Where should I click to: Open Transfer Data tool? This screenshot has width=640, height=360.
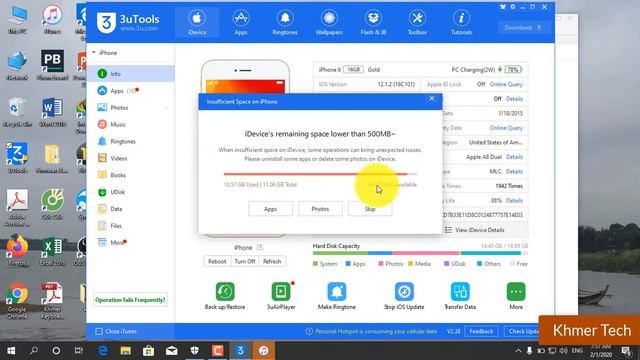coord(460,296)
